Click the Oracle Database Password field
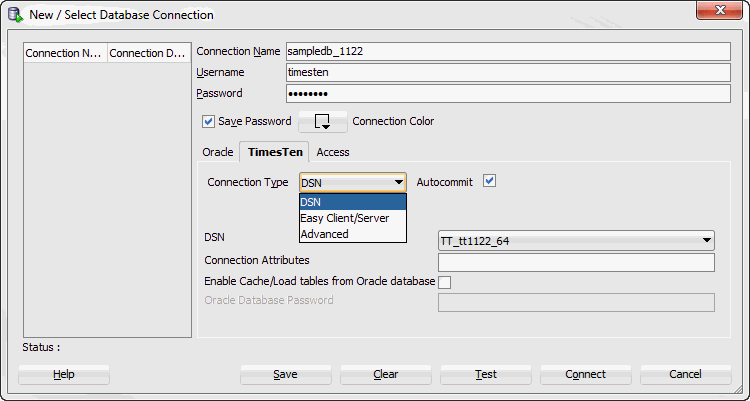This screenshot has height=401, width=750. tap(576, 302)
